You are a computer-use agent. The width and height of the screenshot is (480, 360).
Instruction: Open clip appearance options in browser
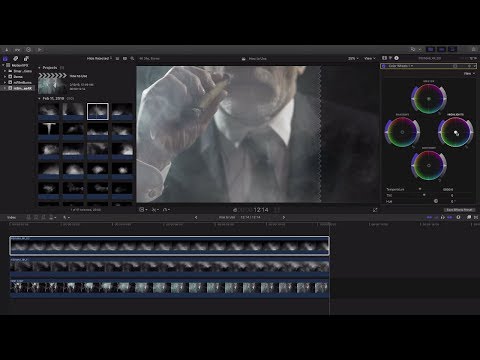[x=125, y=58]
